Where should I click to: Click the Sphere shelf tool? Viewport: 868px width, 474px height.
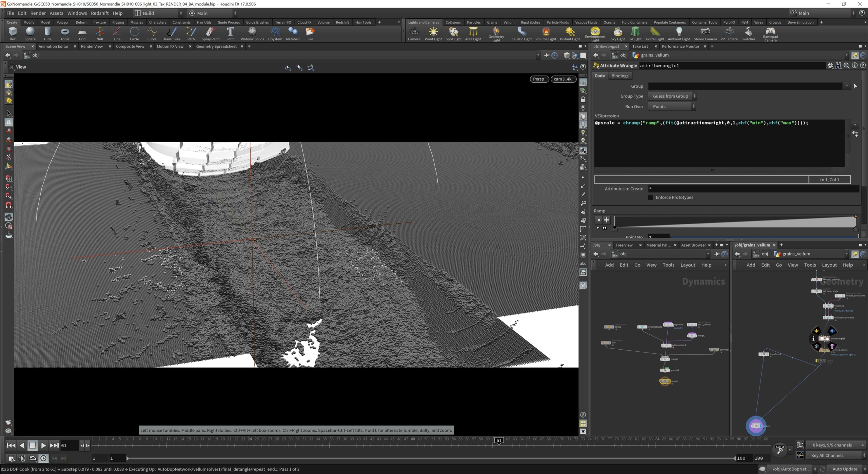point(30,34)
